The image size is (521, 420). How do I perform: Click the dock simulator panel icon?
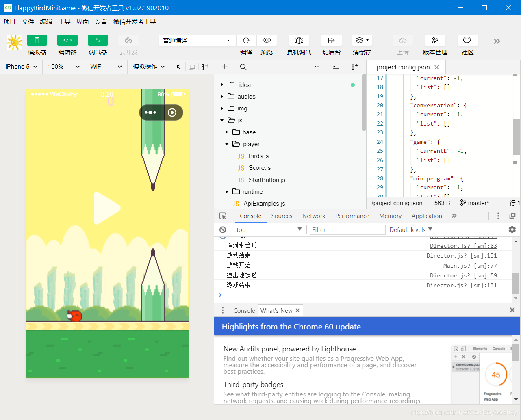(x=205, y=67)
